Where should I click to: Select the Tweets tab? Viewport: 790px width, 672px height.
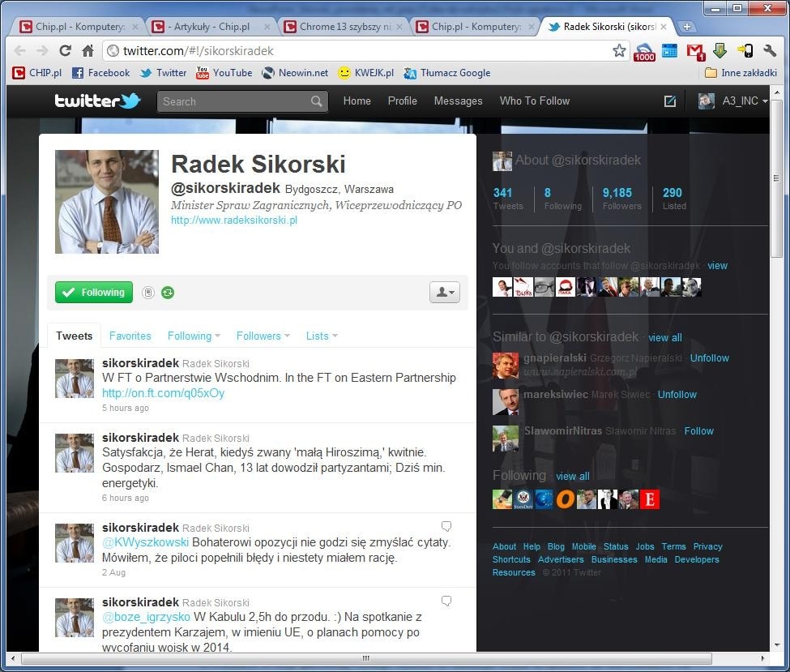coord(74,336)
